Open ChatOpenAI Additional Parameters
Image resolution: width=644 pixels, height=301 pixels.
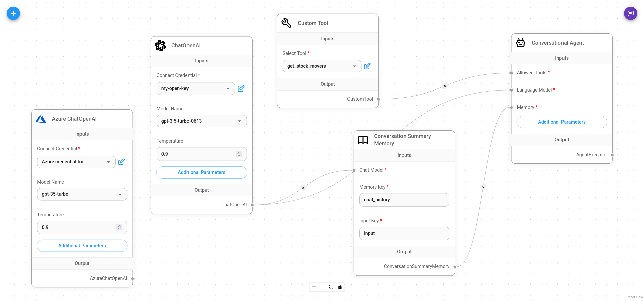[x=202, y=172]
